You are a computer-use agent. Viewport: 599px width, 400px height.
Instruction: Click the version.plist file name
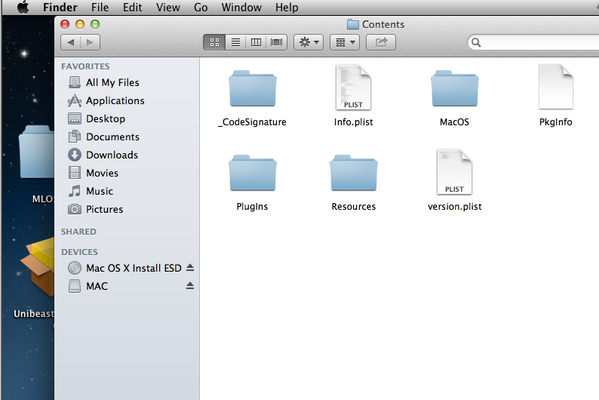455,207
